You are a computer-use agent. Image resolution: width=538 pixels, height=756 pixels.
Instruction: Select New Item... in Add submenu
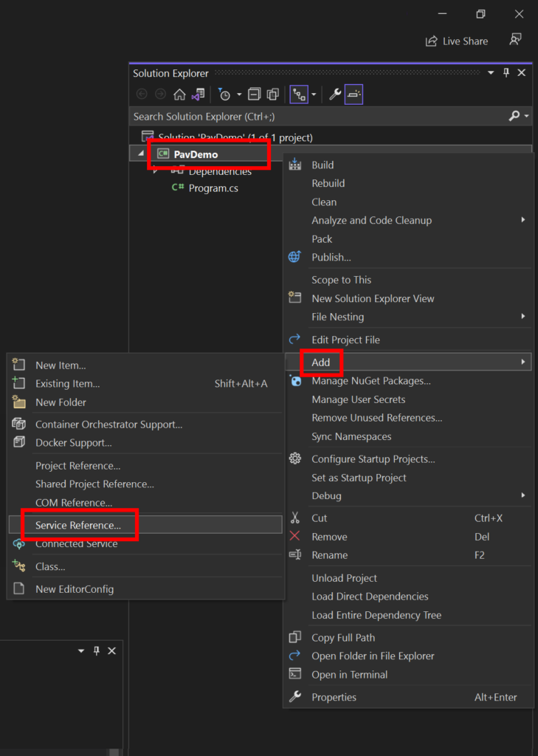[61, 365]
